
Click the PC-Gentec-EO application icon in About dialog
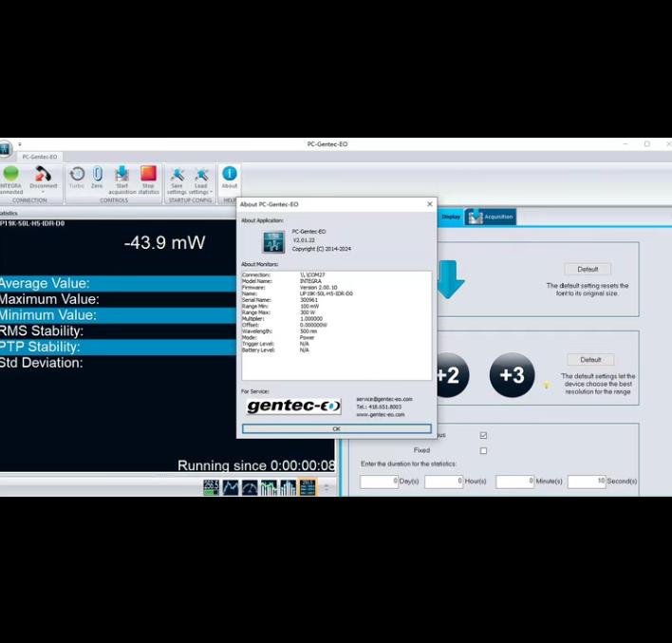[273, 241]
